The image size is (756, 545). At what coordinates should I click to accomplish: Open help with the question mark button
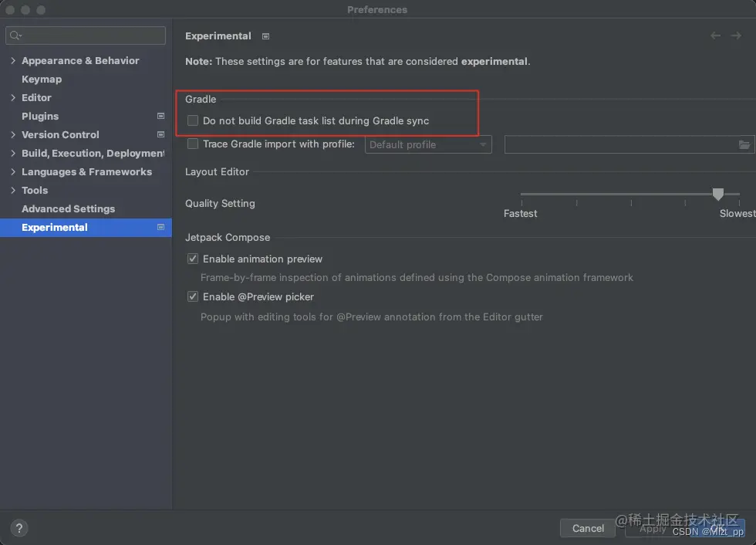19,528
